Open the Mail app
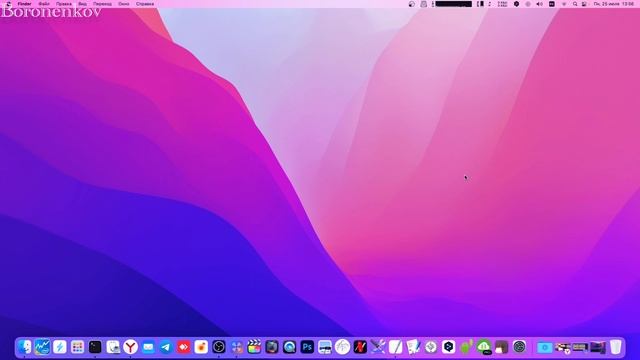Image resolution: width=640 pixels, height=360 pixels. click(x=148, y=347)
